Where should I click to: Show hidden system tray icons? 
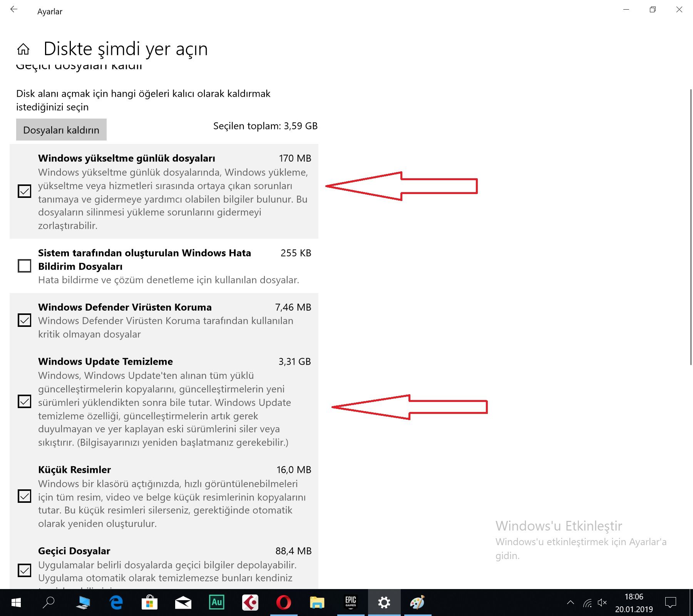[x=571, y=603]
